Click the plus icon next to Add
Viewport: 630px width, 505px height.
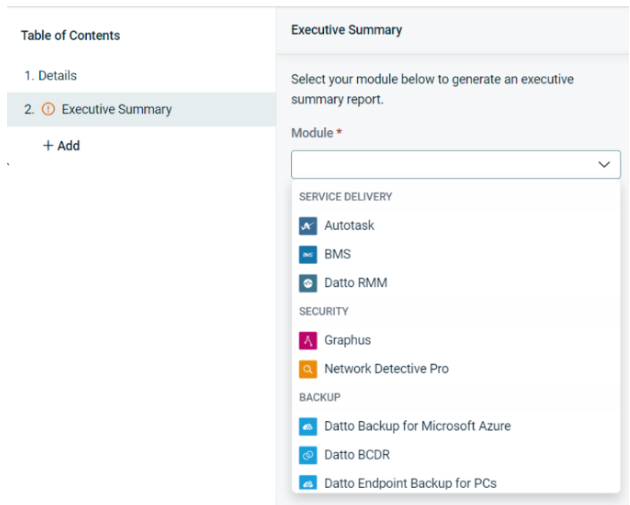(x=48, y=145)
